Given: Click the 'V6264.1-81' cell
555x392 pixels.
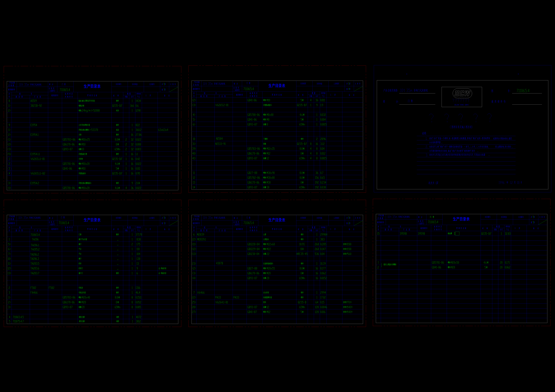Looking at the screenshot, I should point(222,302).
